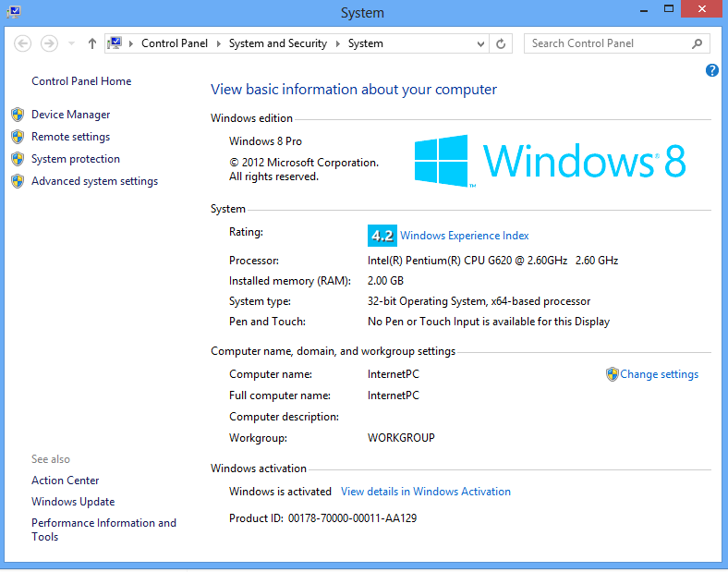Select System and Security breadcrumb

click(278, 43)
